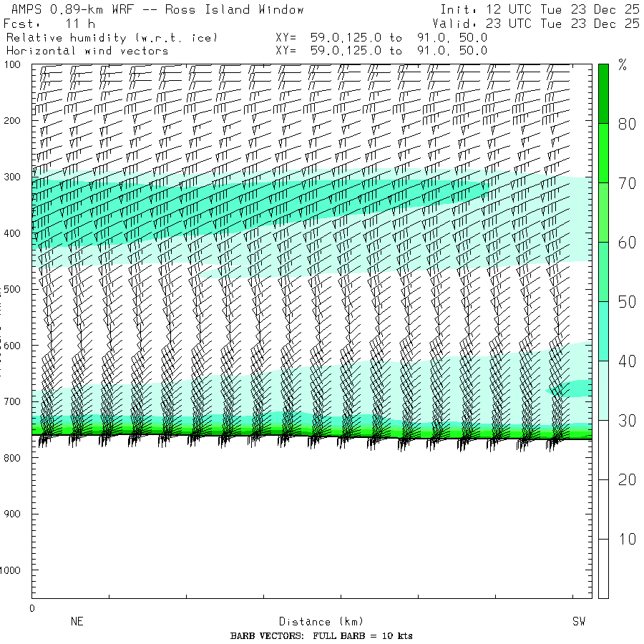Click the pale aqua 30–40% colorbar segment
This screenshot has width=644, height=644.
coord(603,390)
